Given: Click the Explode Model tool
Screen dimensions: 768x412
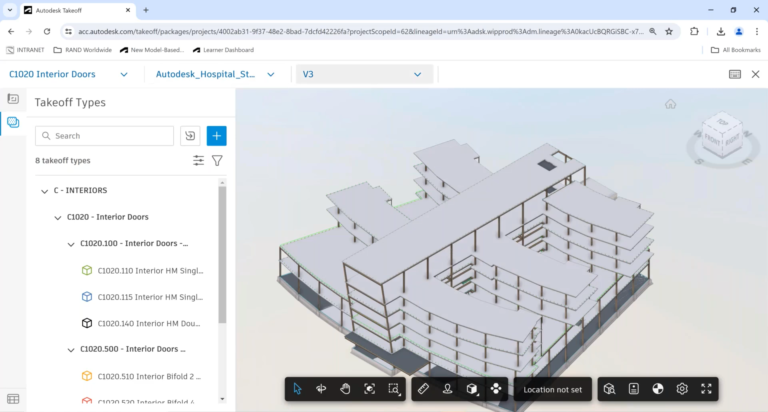Looking at the screenshot, I should (x=496, y=389).
